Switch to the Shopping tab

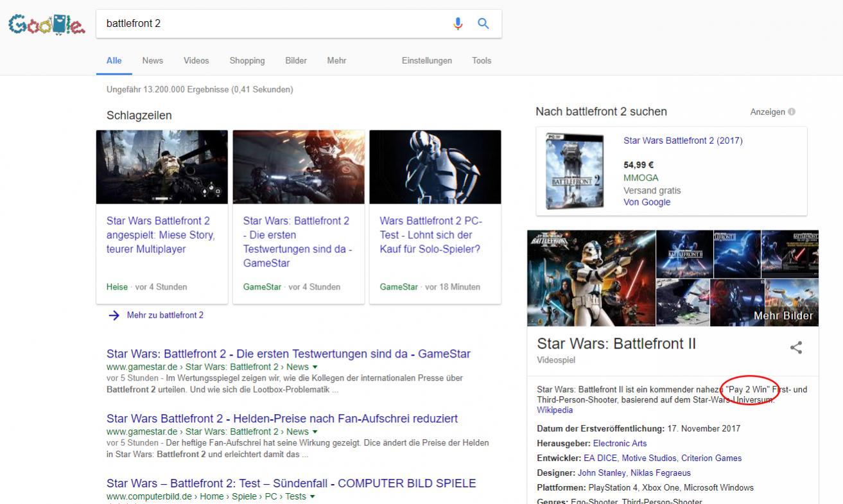coord(247,60)
